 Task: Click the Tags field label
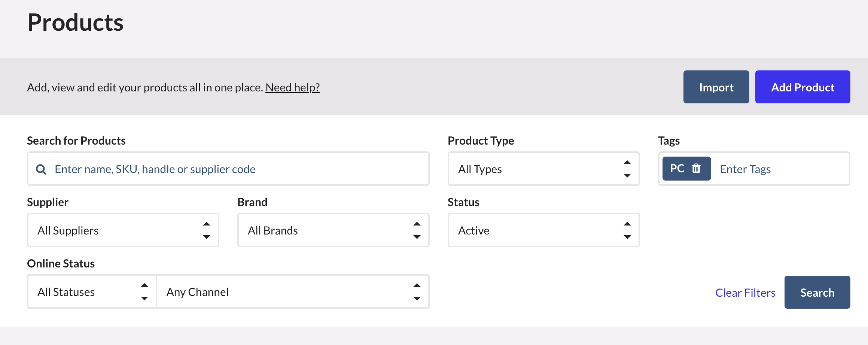[668, 141]
